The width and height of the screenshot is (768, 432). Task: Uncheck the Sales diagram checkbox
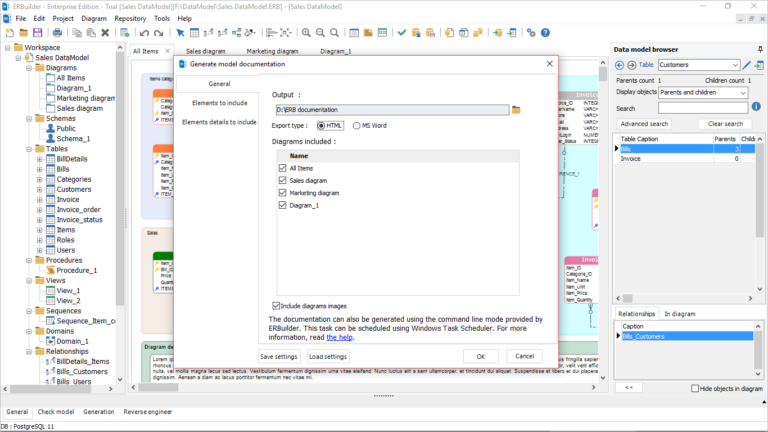(x=283, y=180)
